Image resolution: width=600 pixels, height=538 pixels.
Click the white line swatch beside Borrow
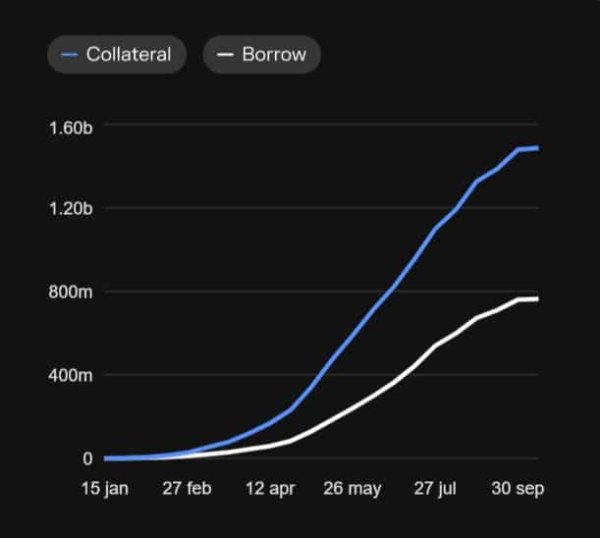point(225,55)
